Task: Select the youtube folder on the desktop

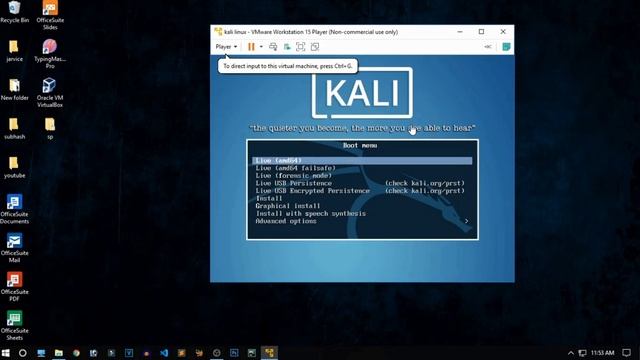Action: tap(14, 167)
